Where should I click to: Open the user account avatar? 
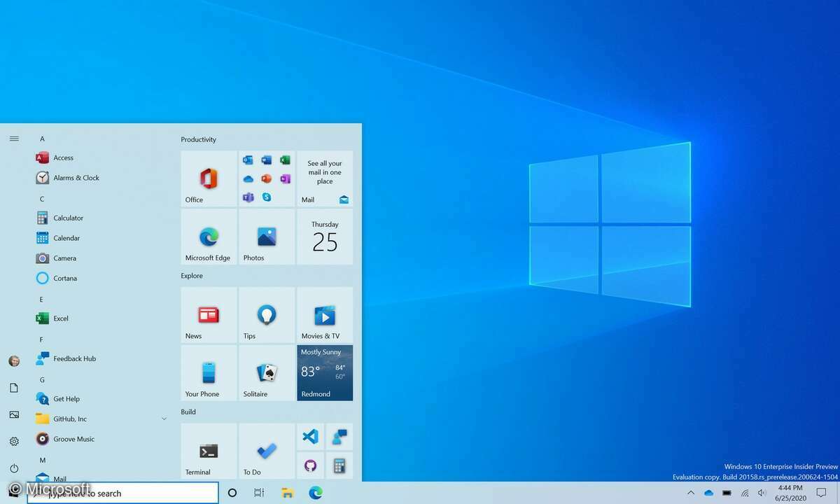click(x=14, y=361)
